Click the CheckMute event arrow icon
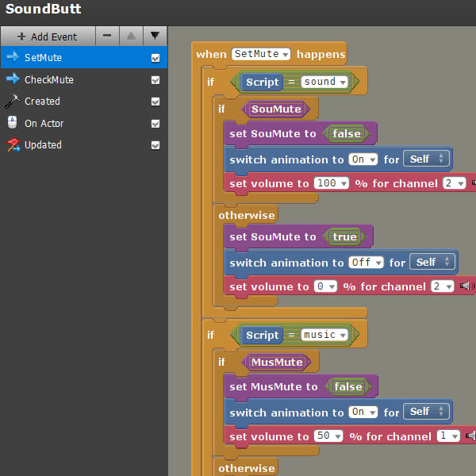 (12, 79)
